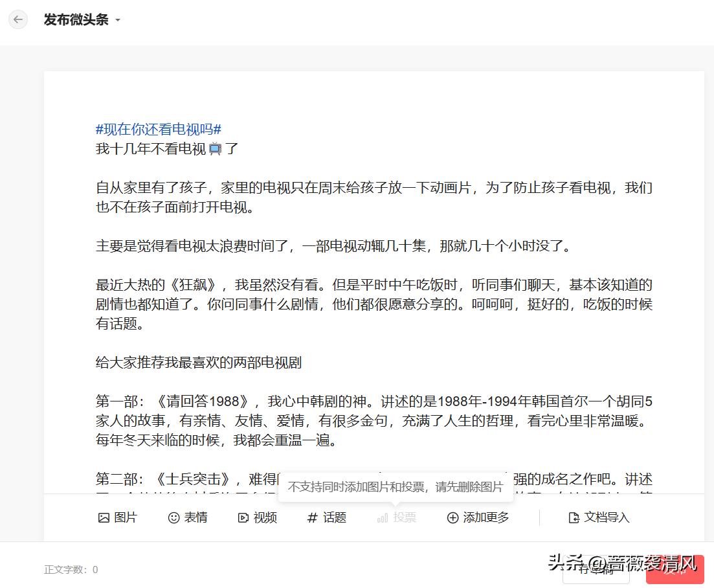
Task: Open the dropdown beside 发布微头条
Action: pos(117,20)
